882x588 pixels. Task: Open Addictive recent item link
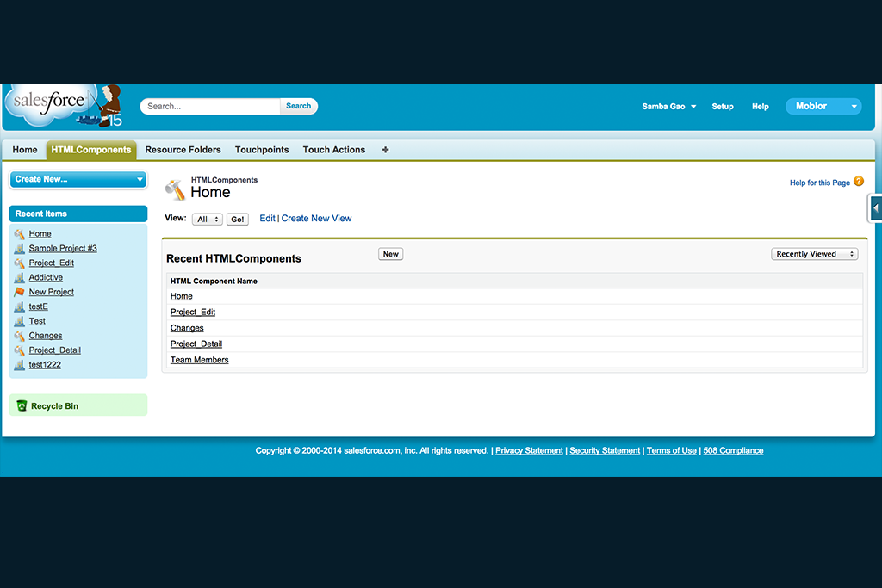46,278
